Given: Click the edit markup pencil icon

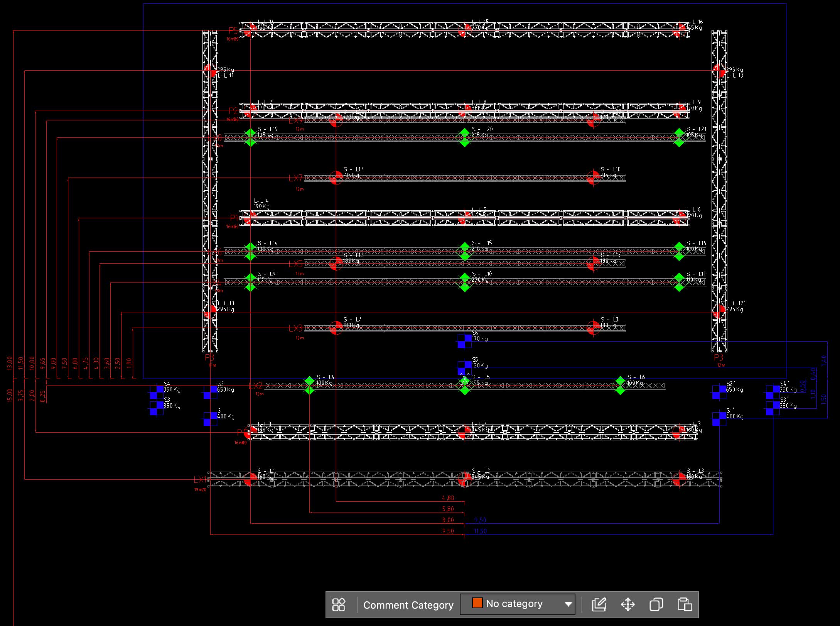Looking at the screenshot, I should click(599, 604).
